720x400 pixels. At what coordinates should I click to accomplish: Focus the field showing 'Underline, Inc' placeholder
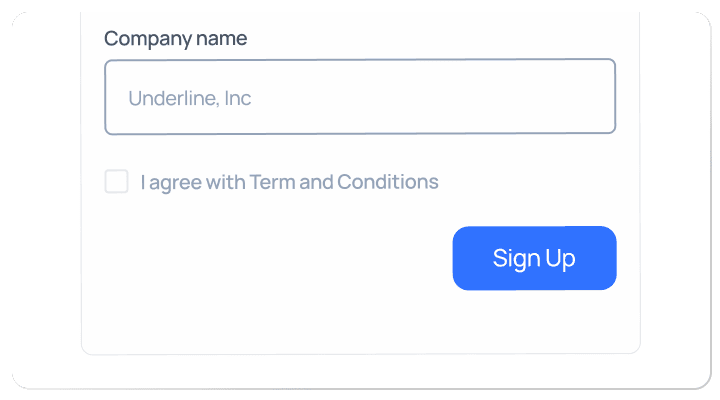pyautogui.click(x=360, y=97)
